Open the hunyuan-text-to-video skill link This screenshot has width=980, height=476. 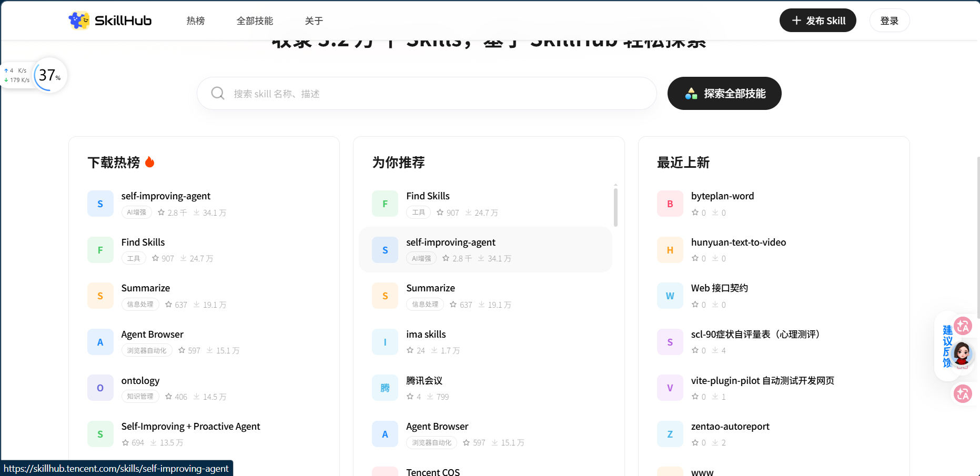point(738,242)
